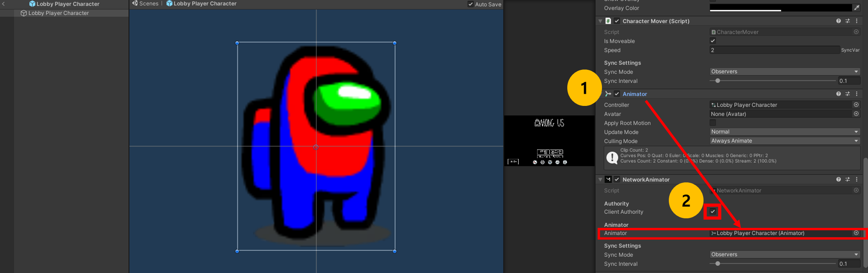Click the Lobby Player Character Hierarchy header title

[x=68, y=4]
